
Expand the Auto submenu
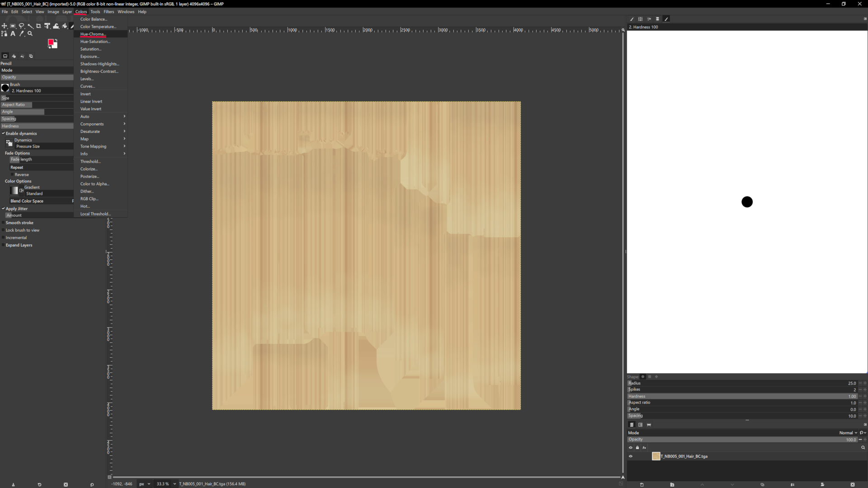click(100, 117)
